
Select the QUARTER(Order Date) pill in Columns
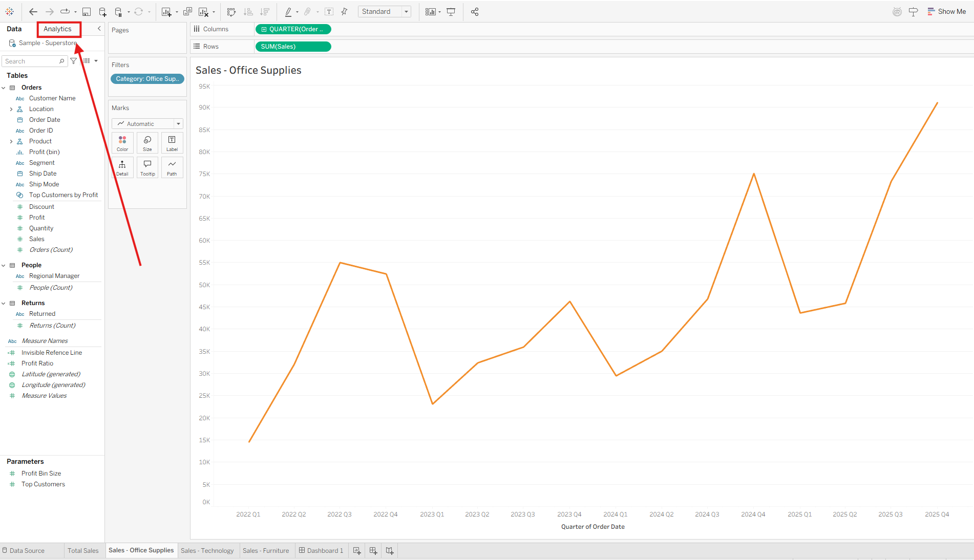click(293, 30)
